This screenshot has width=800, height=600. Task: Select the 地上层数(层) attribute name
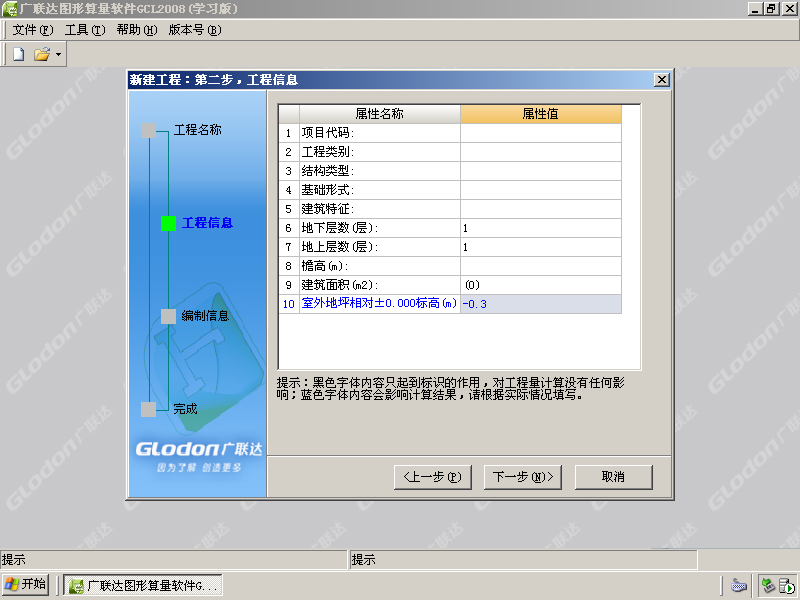380,247
